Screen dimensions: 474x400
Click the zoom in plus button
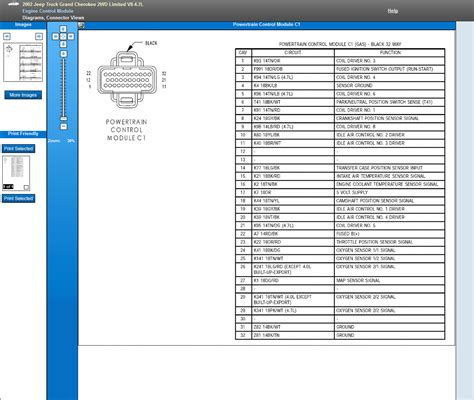(x=63, y=54)
